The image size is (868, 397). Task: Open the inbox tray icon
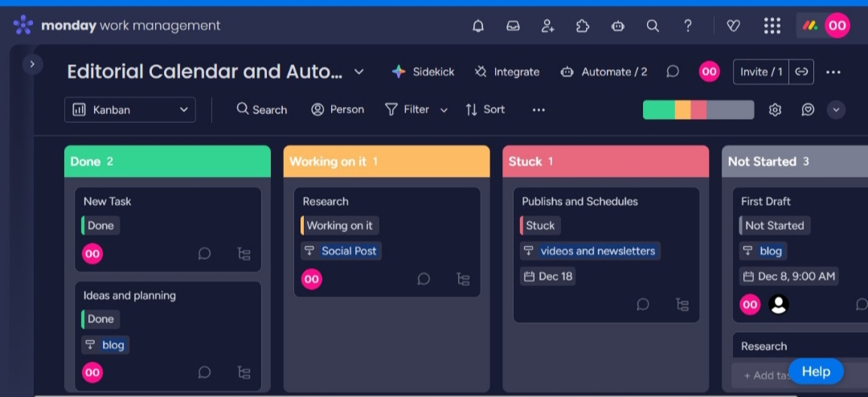513,26
